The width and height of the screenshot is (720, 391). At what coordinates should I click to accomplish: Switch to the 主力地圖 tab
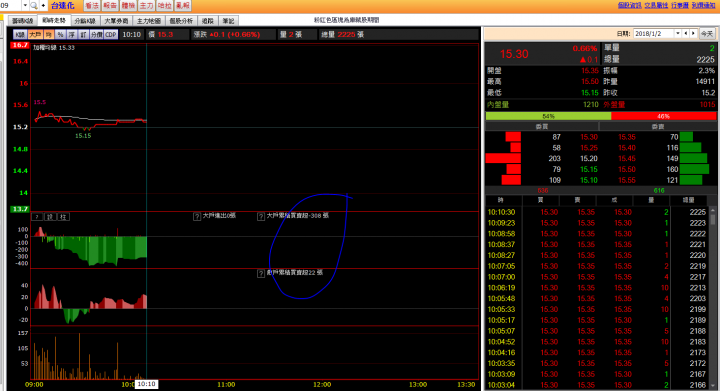149,21
